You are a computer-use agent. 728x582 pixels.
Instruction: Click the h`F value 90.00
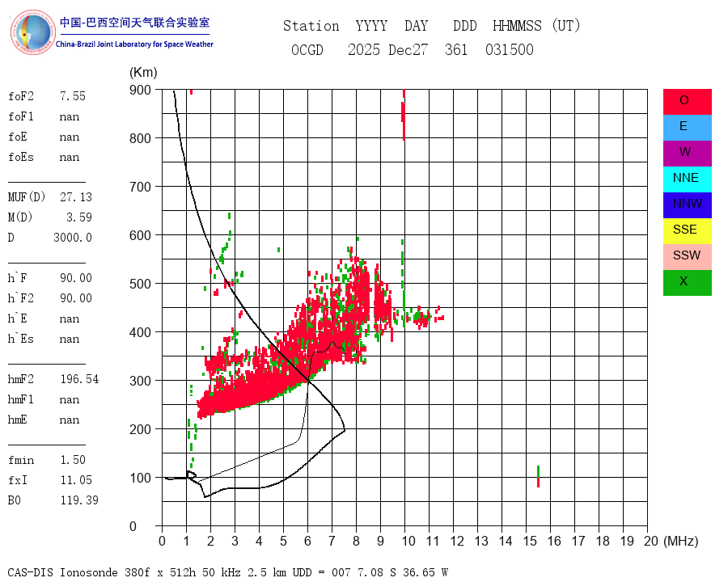coord(76,278)
